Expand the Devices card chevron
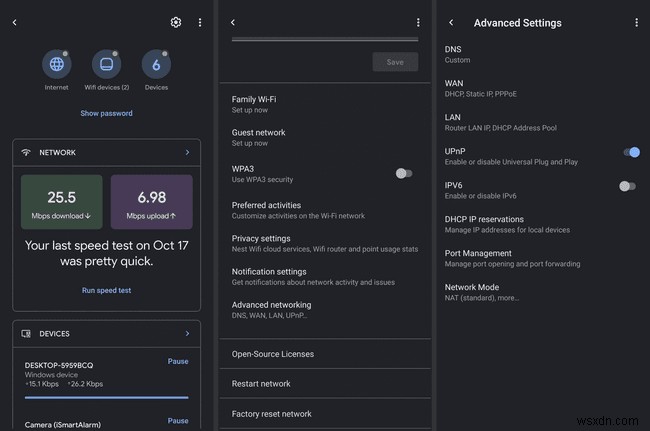 (x=187, y=333)
